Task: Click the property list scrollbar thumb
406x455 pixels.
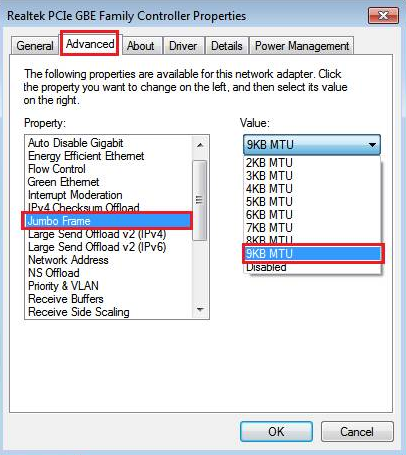Action: point(200,200)
